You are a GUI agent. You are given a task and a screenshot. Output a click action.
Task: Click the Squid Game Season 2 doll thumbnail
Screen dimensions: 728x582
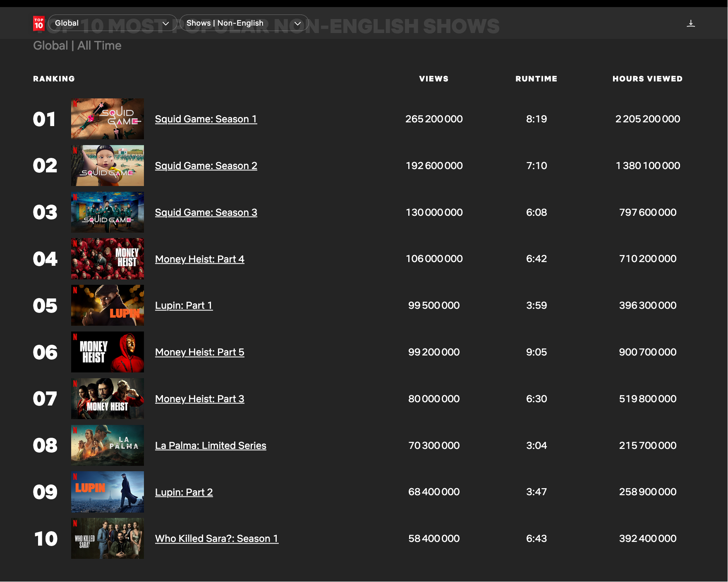[x=108, y=165]
